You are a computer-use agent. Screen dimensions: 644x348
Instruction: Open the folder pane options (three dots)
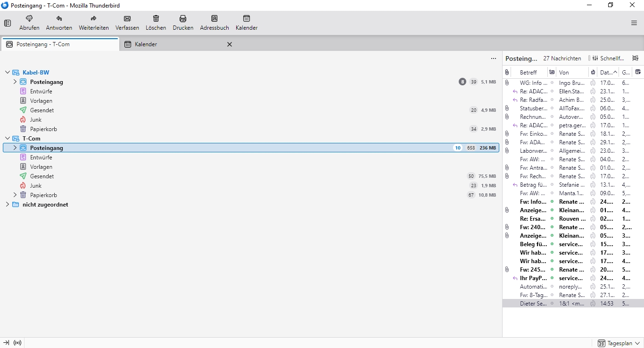click(x=494, y=58)
